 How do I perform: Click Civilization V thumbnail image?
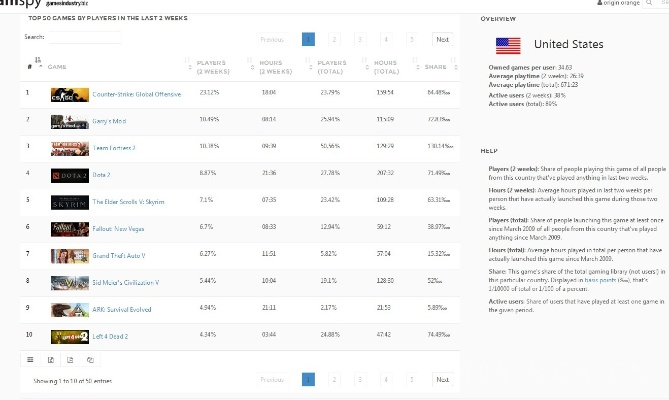click(x=70, y=283)
